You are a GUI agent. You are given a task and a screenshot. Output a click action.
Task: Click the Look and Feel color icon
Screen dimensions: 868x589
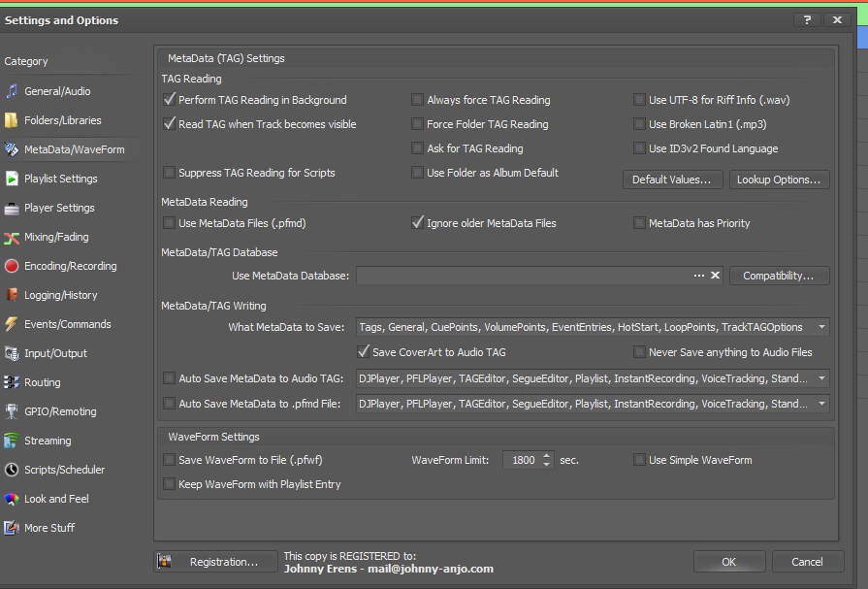(12, 499)
